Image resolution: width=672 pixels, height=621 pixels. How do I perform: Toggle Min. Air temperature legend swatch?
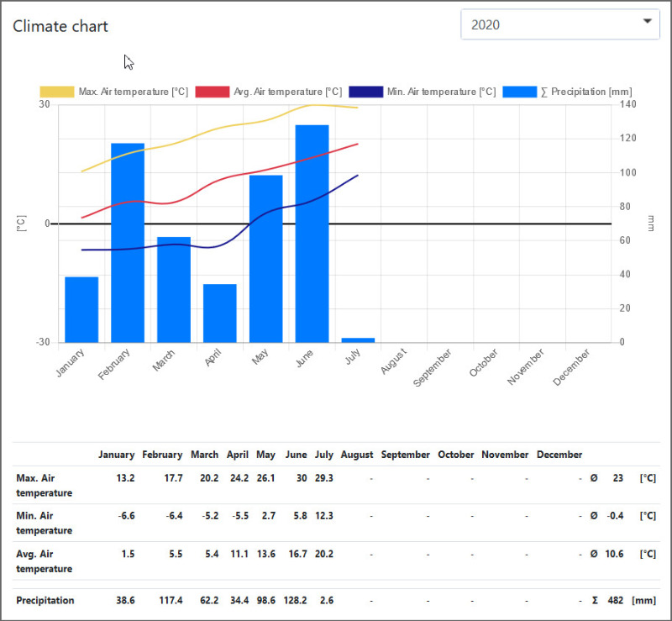pos(366,92)
